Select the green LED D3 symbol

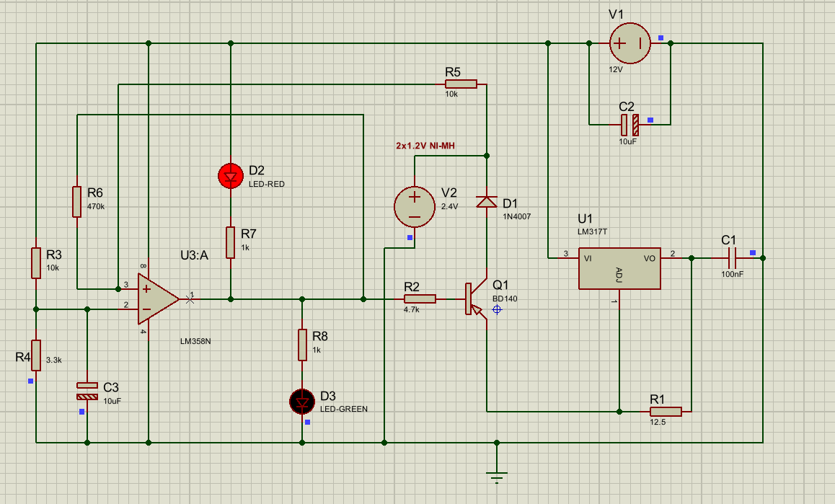[302, 401]
